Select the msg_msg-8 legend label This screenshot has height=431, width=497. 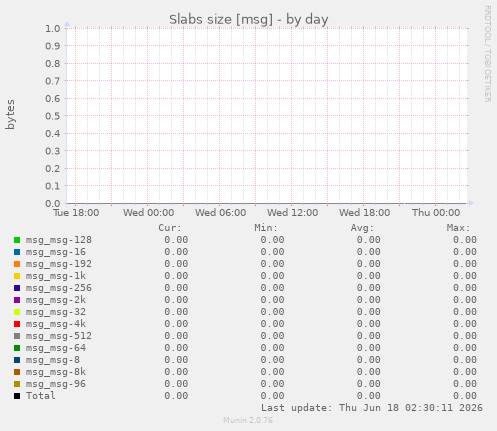tap(53, 360)
